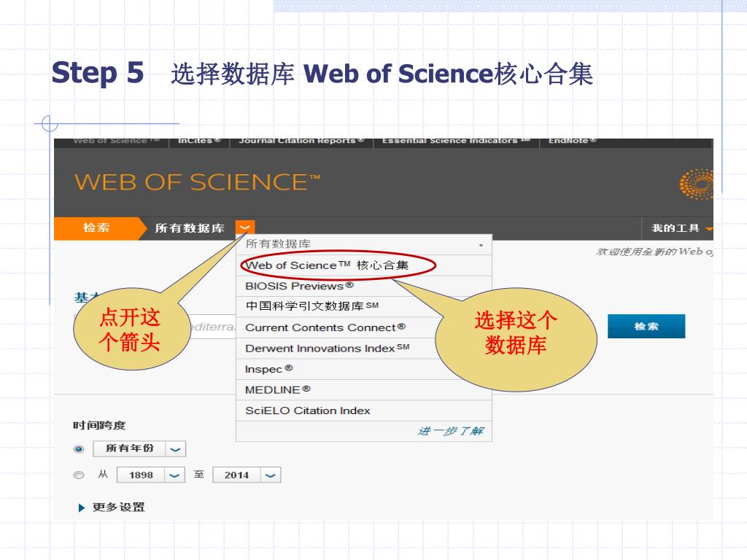This screenshot has height=560, width=747.
Task: Select 中国科学引文数据库 from the list
Action: 364,307
